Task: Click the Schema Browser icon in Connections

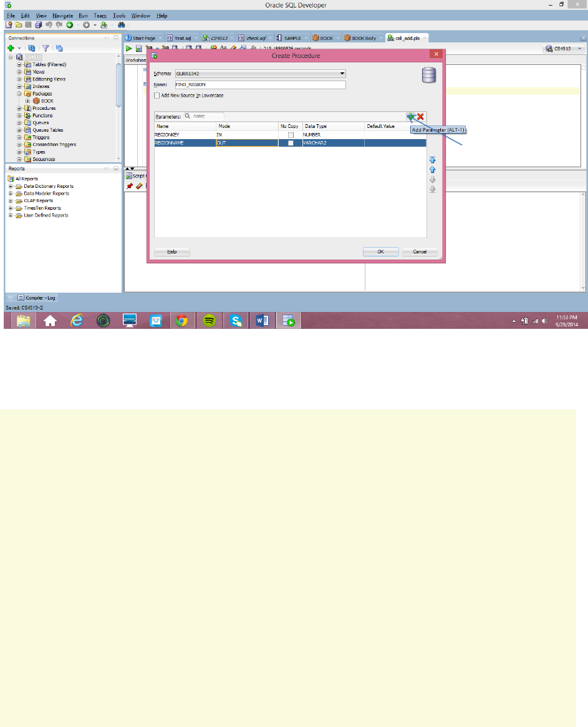Action: (59, 48)
